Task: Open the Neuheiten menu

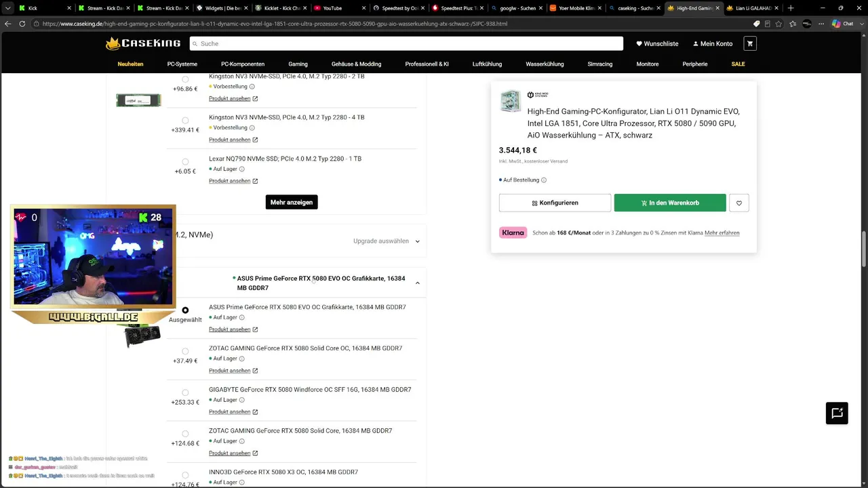Action: click(x=130, y=64)
